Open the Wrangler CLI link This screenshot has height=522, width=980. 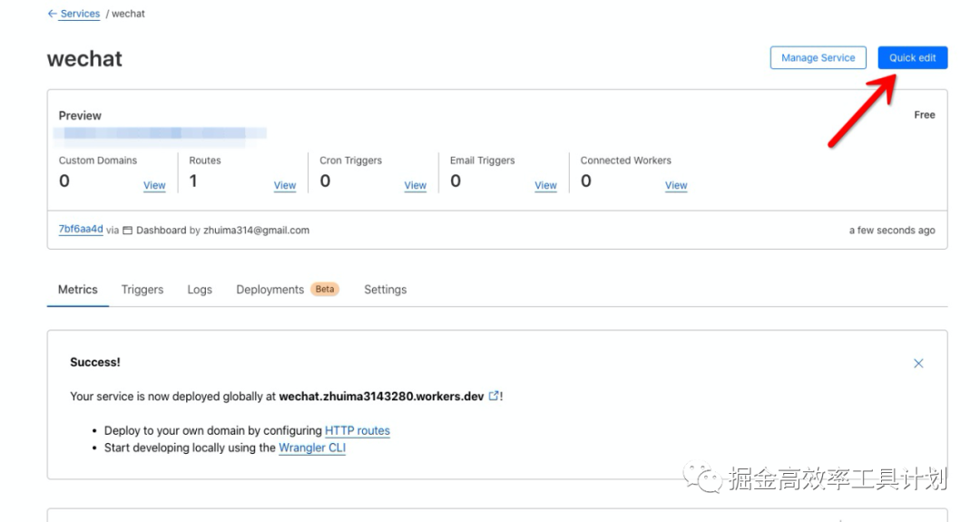point(312,448)
